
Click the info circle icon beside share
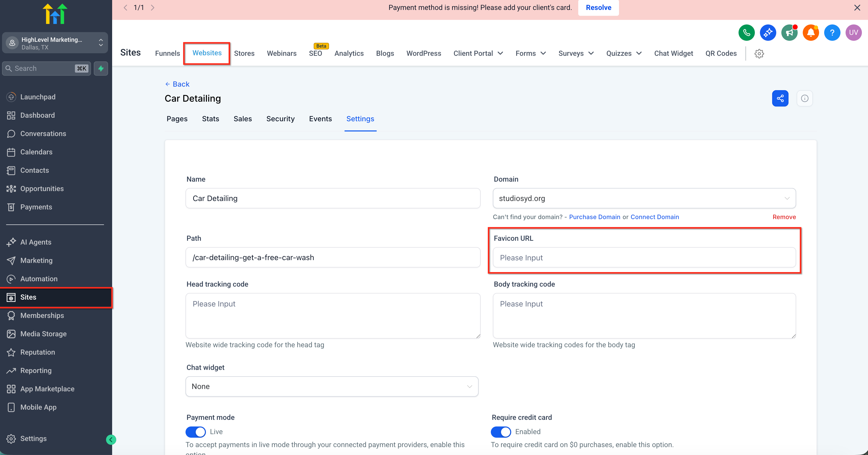point(804,98)
